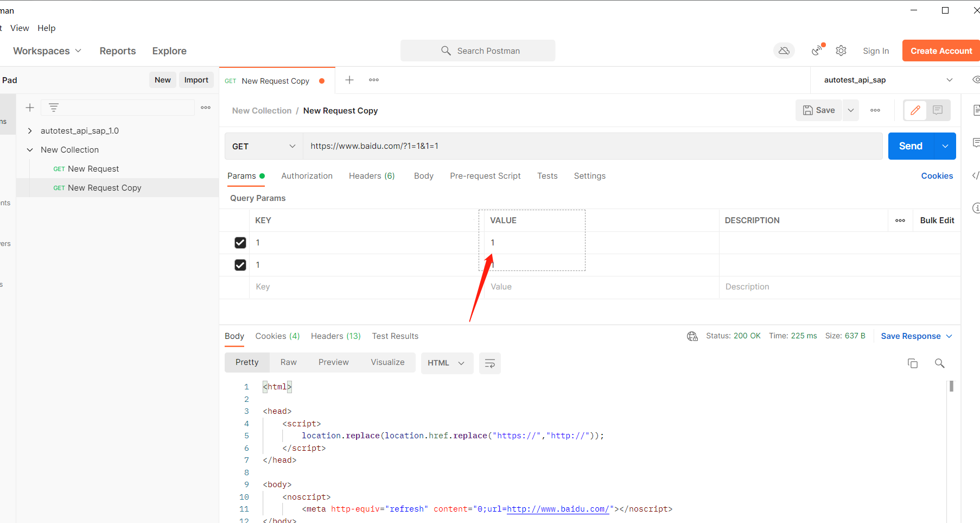
Task: Switch response view to Visualize
Action: click(x=387, y=362)
